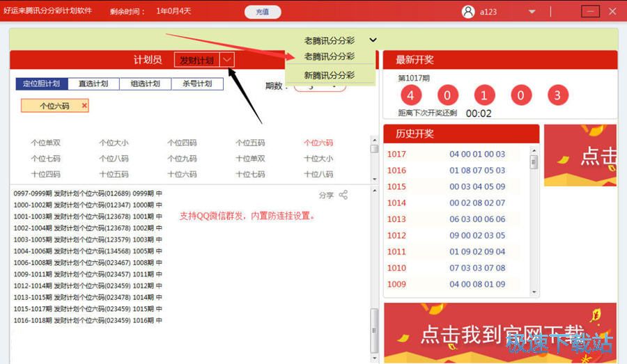Choose the 十位八码 plan option
This screenshot has height=364, width=627.
point(318,174)
